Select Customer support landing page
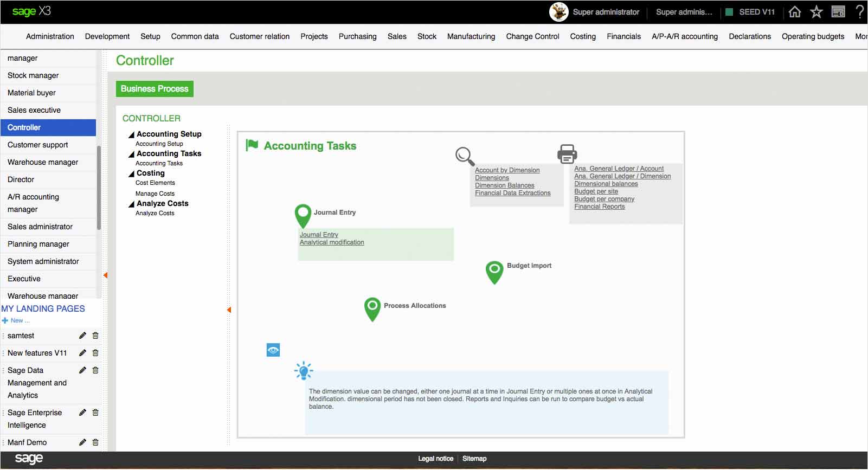 coord(48,145)
